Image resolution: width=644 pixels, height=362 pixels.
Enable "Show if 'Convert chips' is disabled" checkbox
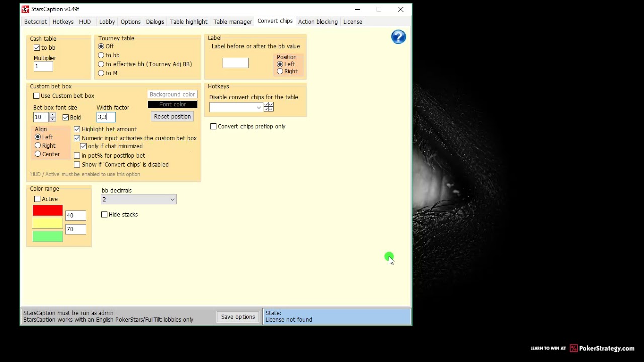point(77,165)
